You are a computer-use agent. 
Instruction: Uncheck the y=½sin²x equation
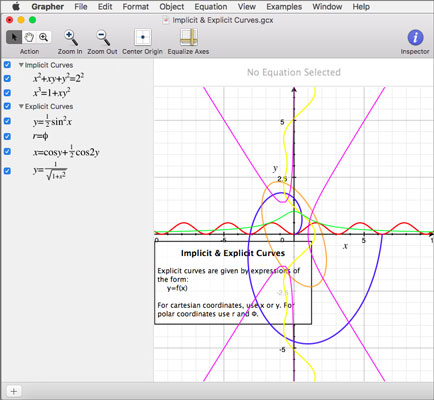click(x=7, y=121)
